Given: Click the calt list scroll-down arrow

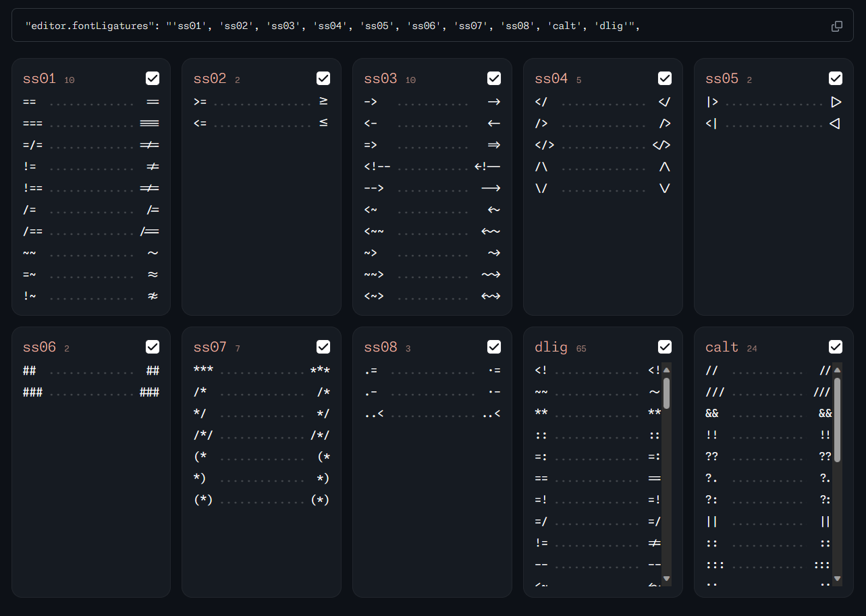Looking at the screenshot, I should point(838,579).
